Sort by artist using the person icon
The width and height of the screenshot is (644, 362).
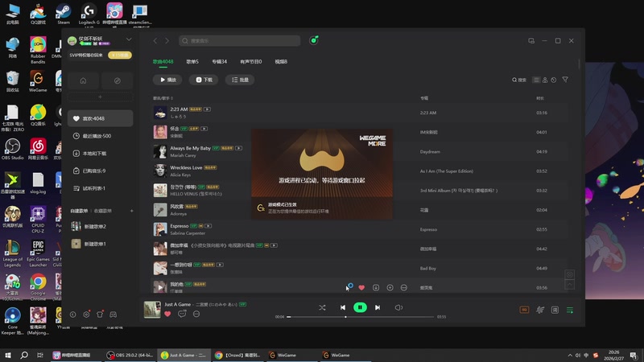pos(545,80)
